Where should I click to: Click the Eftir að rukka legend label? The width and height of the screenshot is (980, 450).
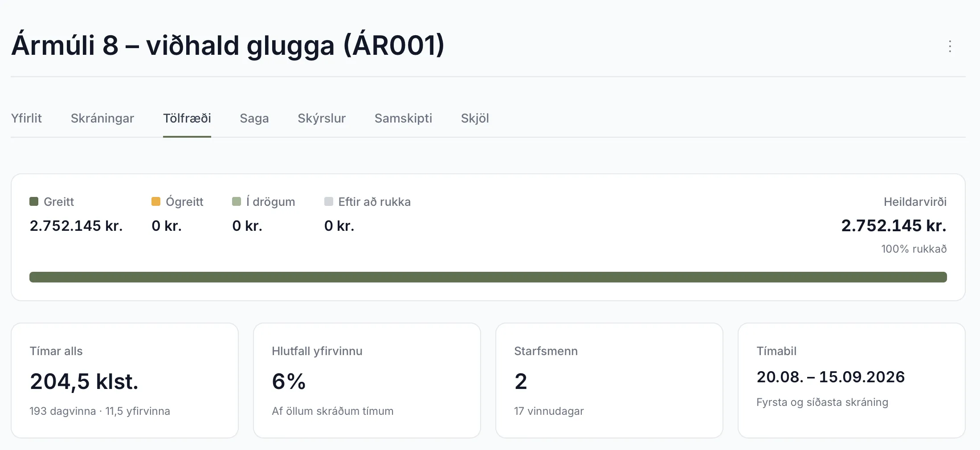coord(375,202)
